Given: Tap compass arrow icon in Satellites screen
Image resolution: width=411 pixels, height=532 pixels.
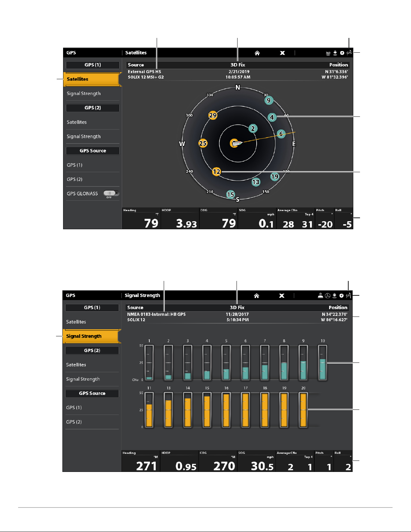Looking at the screenshot, I should click(x=342, y=53).
